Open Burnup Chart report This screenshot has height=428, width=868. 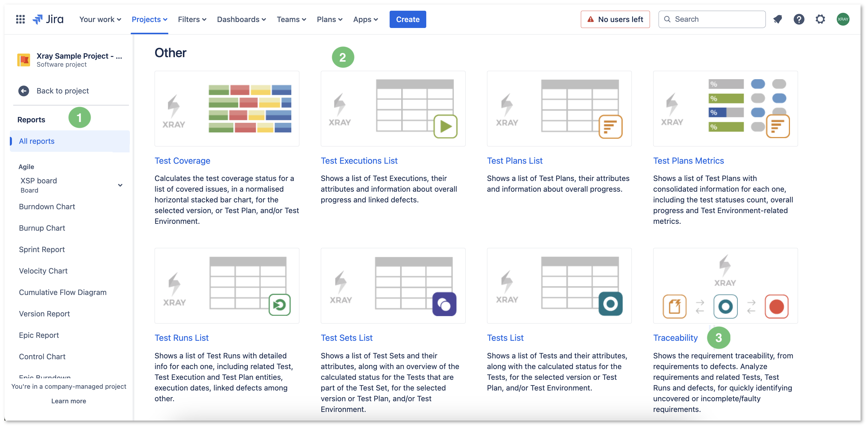[42, 228]
